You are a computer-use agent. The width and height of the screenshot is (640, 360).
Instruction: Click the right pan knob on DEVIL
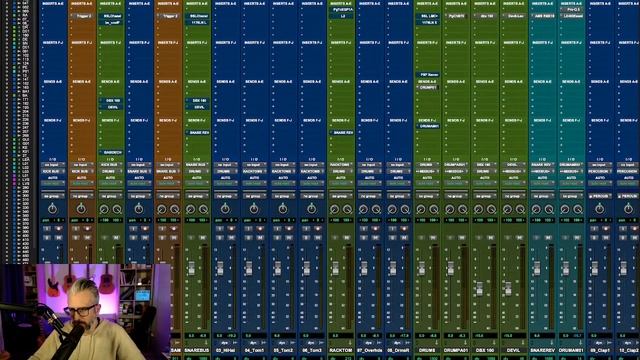520,209
